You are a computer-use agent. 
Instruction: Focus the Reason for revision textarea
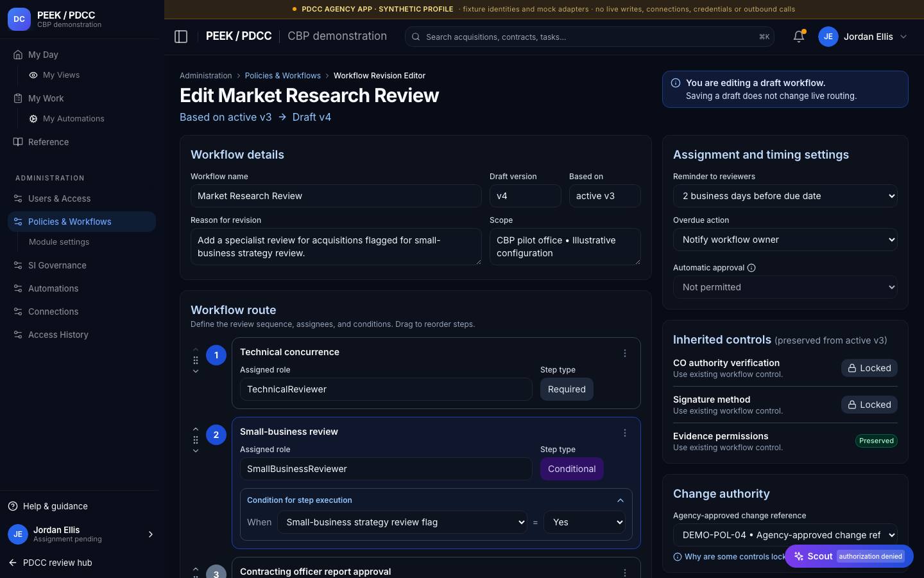click(x=336, y=247)
